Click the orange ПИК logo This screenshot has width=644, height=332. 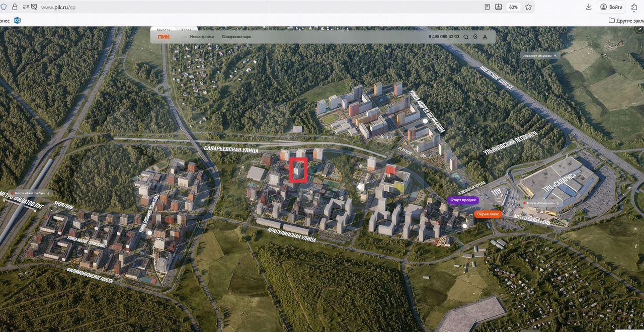pyautogui.click(x=164, y=37)
